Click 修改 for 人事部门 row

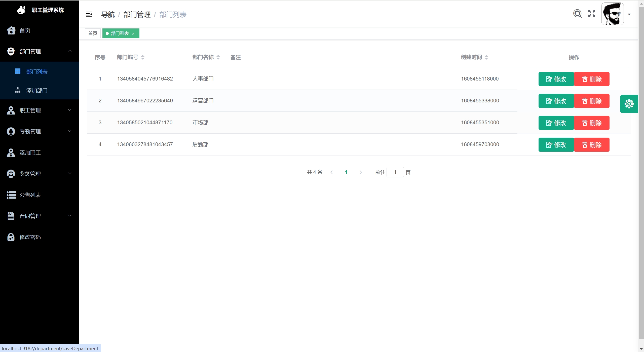pos(556,79)
